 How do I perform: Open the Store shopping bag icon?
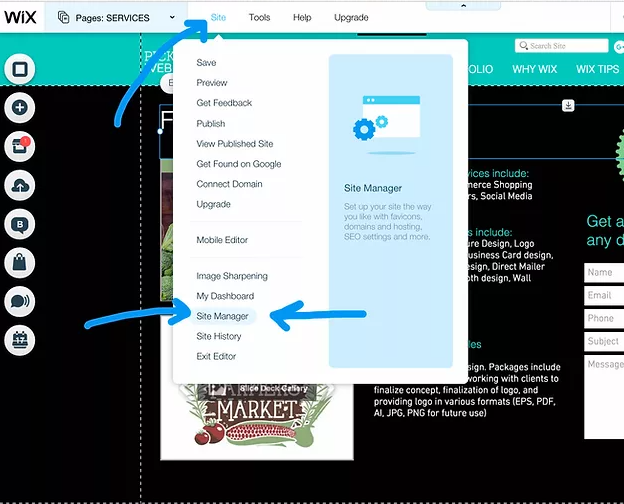(x=20, y=263)
